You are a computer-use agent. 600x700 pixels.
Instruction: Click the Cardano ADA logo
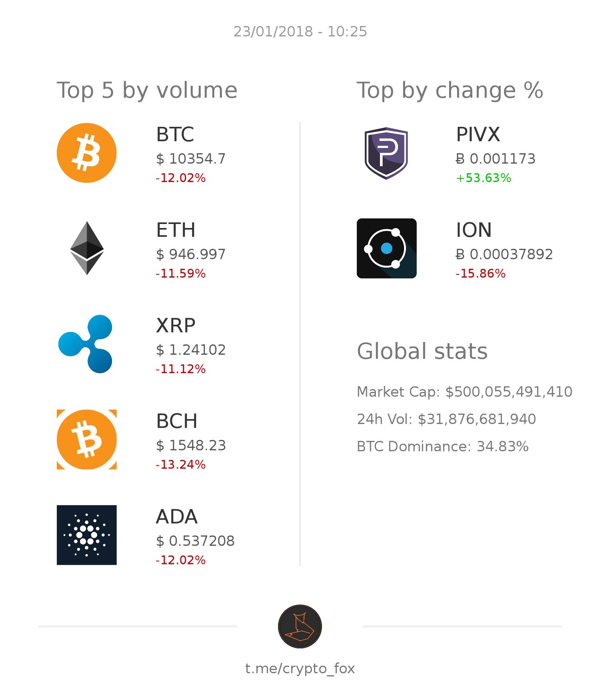coord(86,535)
